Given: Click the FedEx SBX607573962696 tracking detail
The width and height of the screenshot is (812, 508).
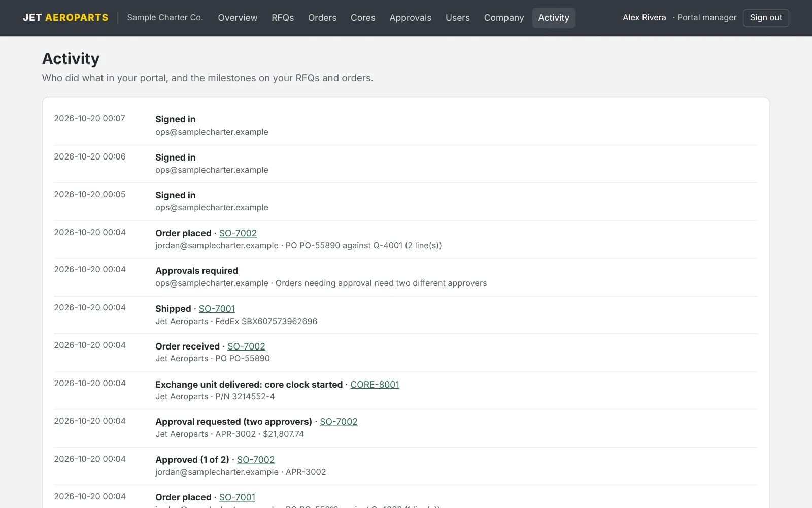Looking at the screenshot, I should (x=266, y=322).
